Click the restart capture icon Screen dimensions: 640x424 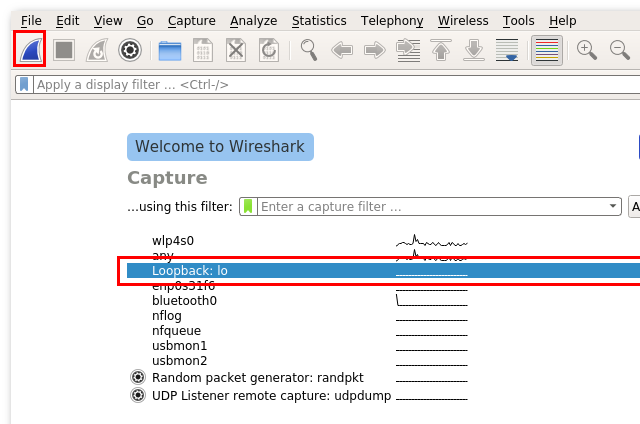(x=97, y=49)
